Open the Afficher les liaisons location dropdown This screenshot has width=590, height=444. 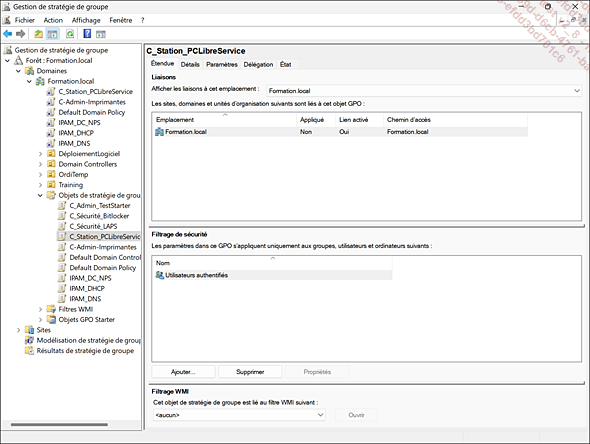coord(424,91)
